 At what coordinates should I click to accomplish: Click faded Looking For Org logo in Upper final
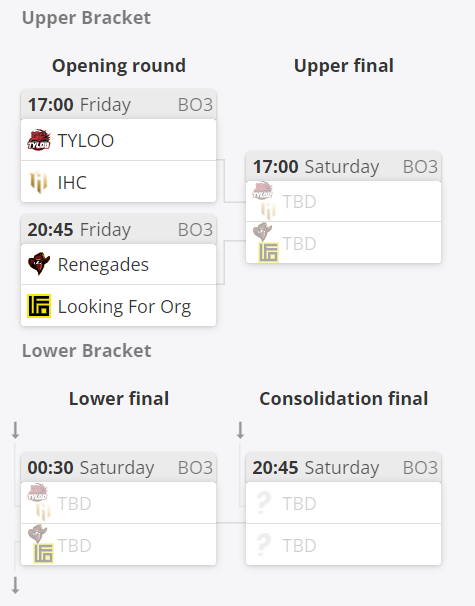tap(269, 252)
